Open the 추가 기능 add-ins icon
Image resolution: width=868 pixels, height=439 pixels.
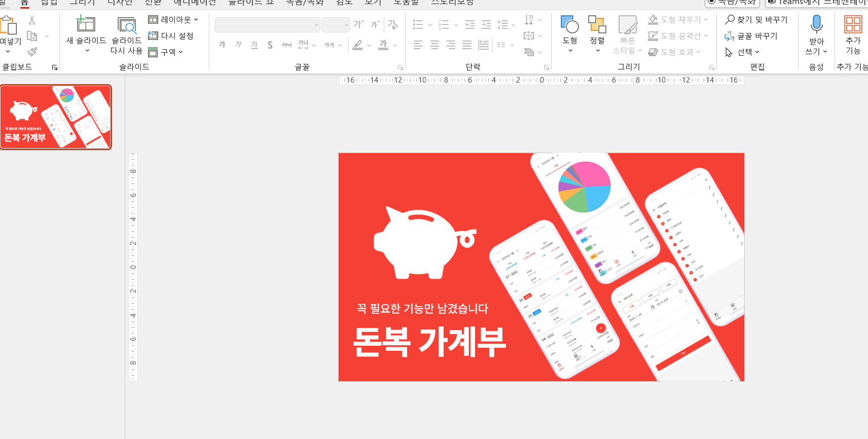[x=853, y=24]
